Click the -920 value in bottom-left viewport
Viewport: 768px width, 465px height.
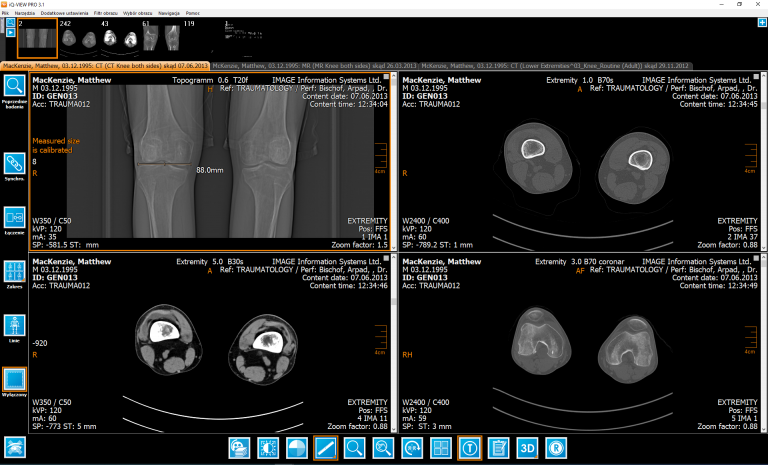[40, 343]
